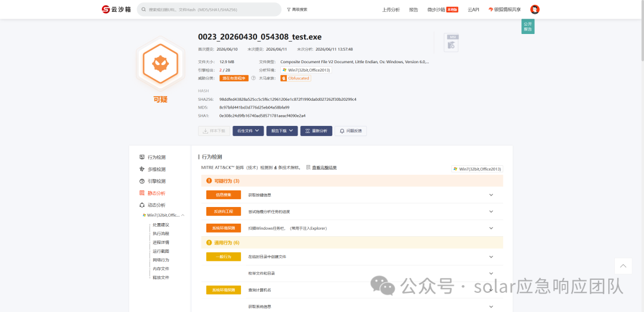Click the MSI file type icon
The image size is (644, 312).
tap(451, 43)
